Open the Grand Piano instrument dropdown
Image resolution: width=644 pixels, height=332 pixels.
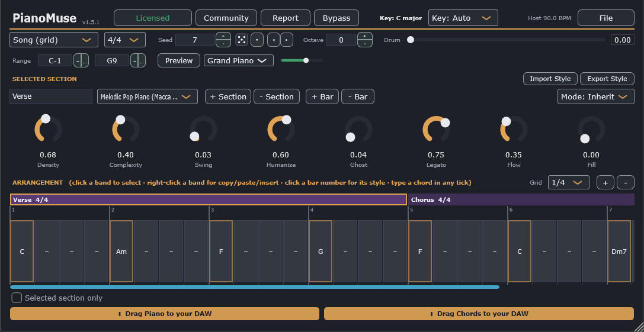tap(239, 60)
